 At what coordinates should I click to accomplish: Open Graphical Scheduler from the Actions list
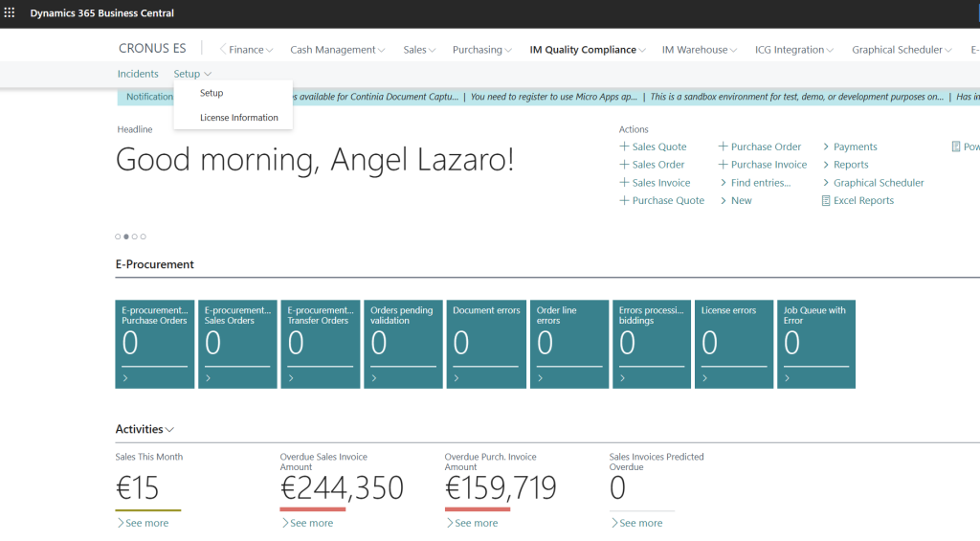point(879,183)
